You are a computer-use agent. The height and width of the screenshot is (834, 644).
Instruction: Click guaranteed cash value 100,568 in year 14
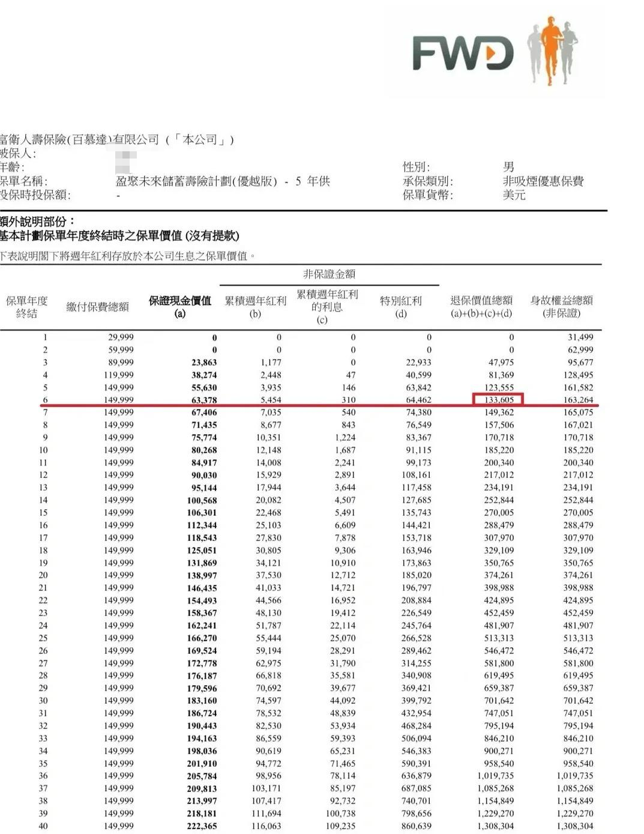coord(202,501)
